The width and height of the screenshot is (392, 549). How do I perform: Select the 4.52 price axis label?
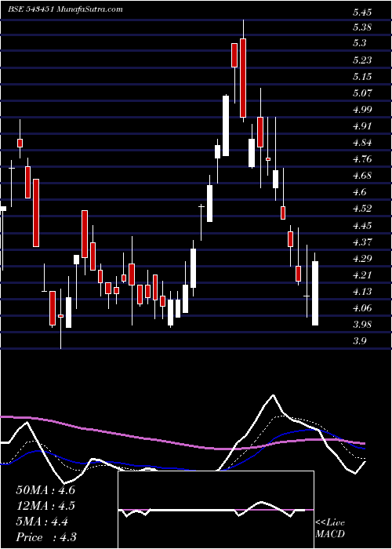[362, 209]
